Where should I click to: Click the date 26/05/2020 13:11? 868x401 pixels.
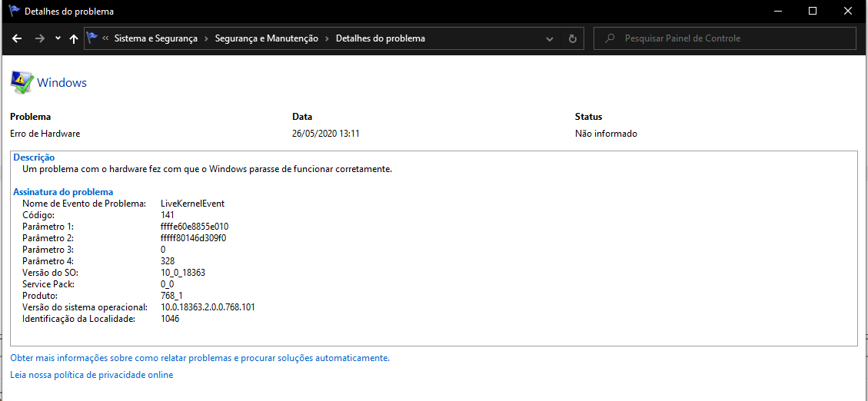click(326, 134)
